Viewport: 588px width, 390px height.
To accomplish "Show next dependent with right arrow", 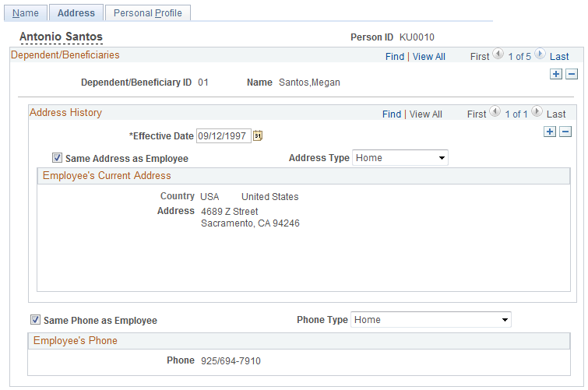I will (540, 54).
